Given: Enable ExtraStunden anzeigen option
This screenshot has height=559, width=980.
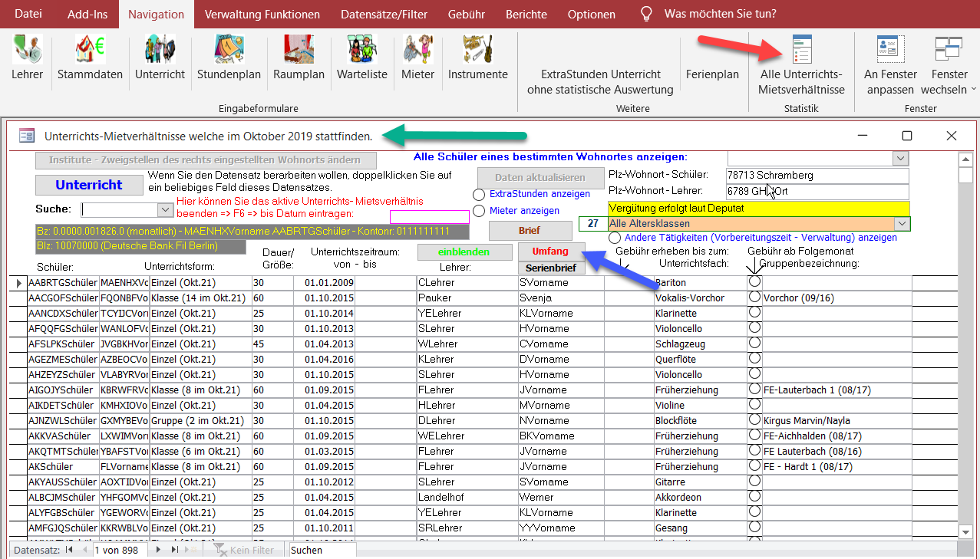Looking at the screenshot, I should 479,195.
